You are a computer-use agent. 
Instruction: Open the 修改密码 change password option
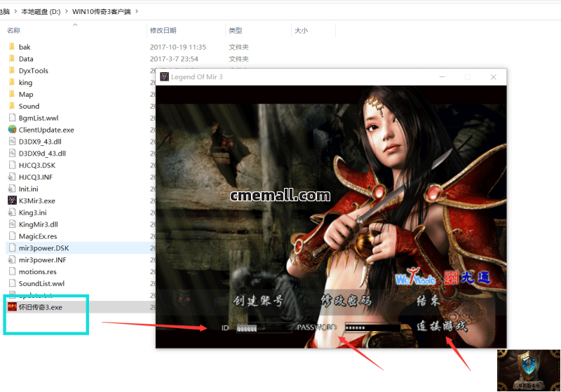(x=346, y=301)
